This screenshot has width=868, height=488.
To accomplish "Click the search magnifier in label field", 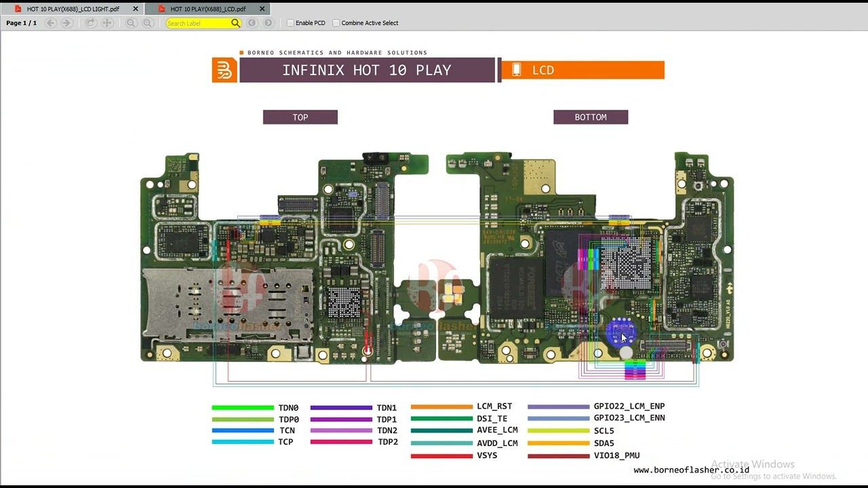I will (235, 23).
